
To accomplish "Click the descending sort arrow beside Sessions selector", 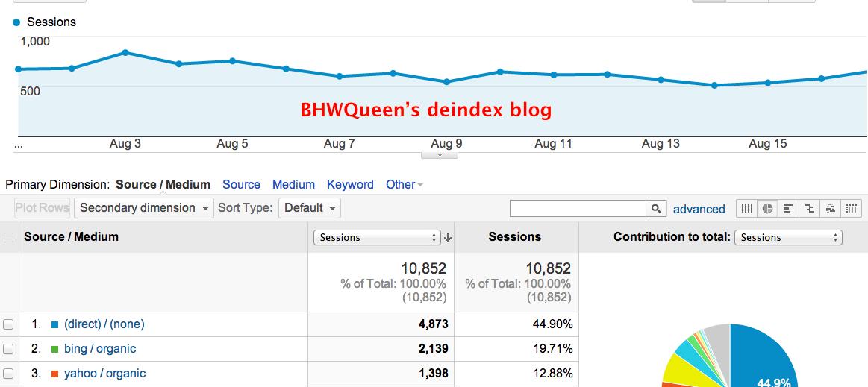I will pyautogui.click(x=448, y=238).
